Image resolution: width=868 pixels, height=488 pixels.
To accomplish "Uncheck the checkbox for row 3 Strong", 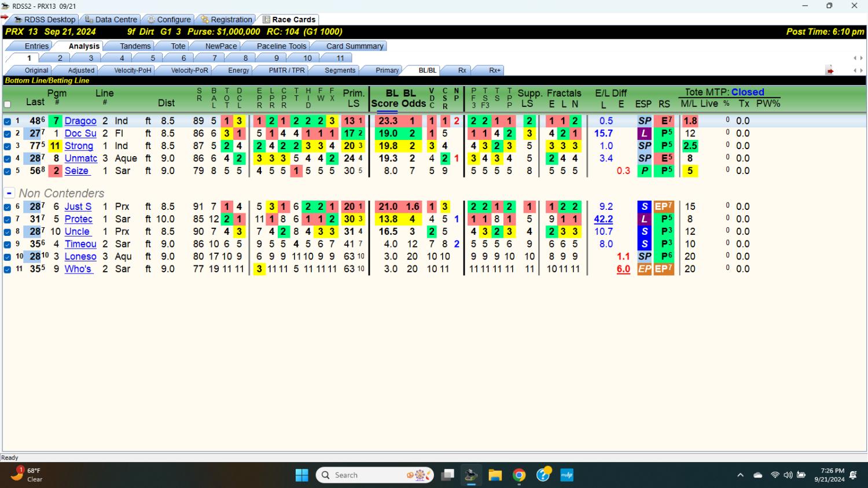I will coord(8,146).
